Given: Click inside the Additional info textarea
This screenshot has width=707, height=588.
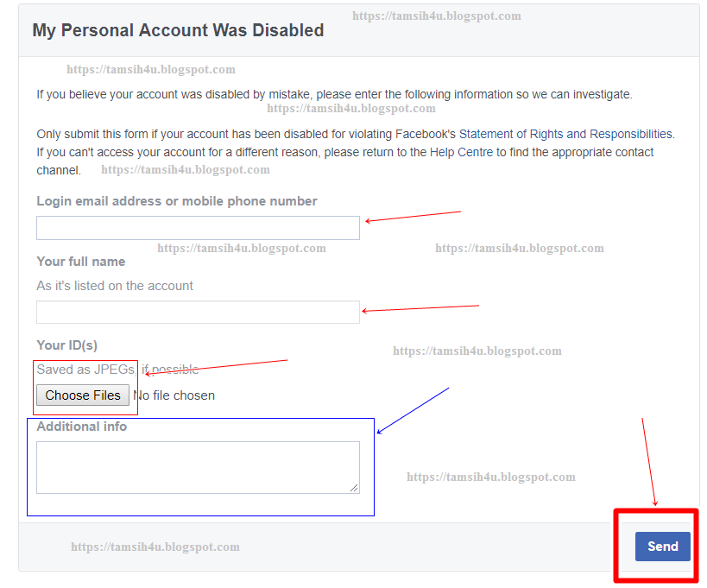Looking at the screenshot, I should pos(197,466).
